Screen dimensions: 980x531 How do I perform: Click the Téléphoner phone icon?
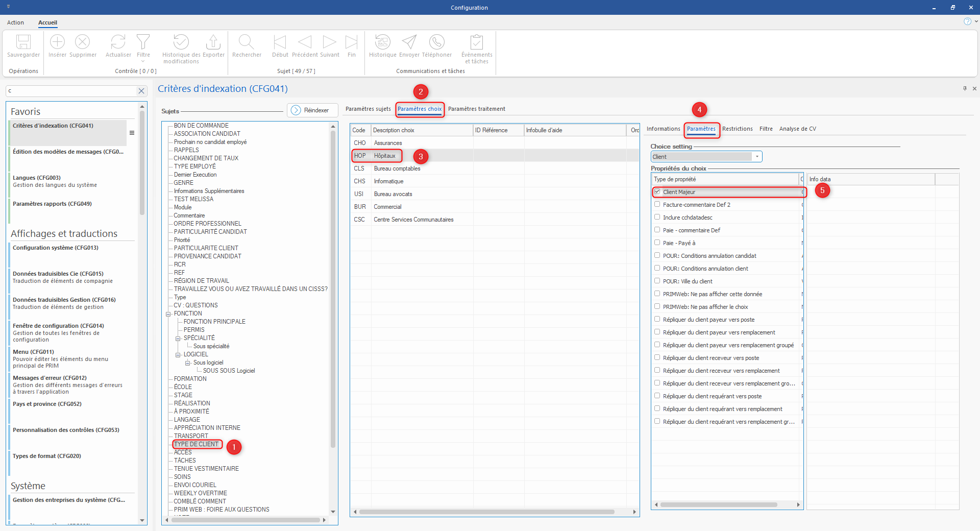436,42
